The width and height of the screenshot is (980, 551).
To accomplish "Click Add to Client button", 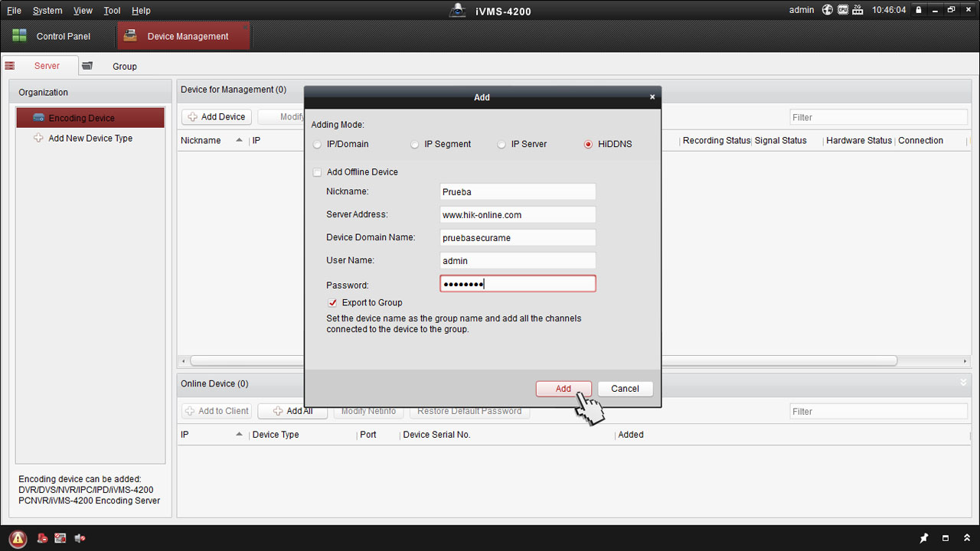I will [217, 411].
